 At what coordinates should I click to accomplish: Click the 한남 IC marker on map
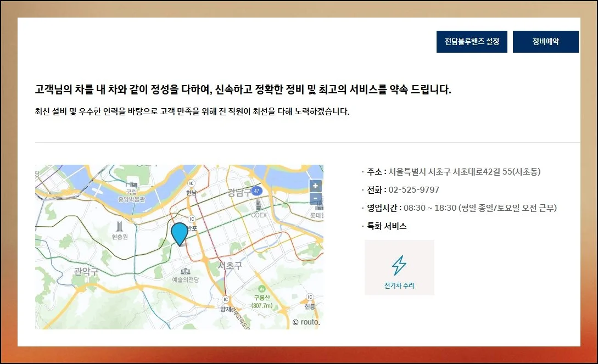coord(191,183)
